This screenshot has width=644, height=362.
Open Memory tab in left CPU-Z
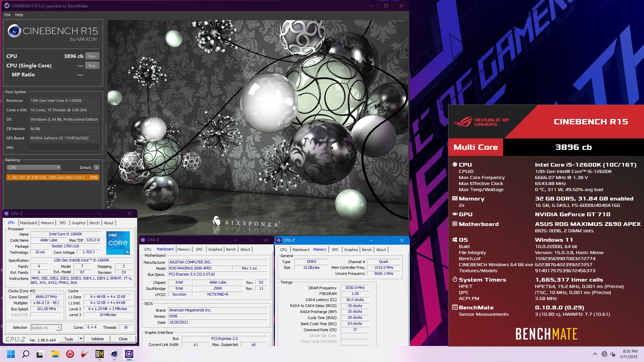[47, 223]
